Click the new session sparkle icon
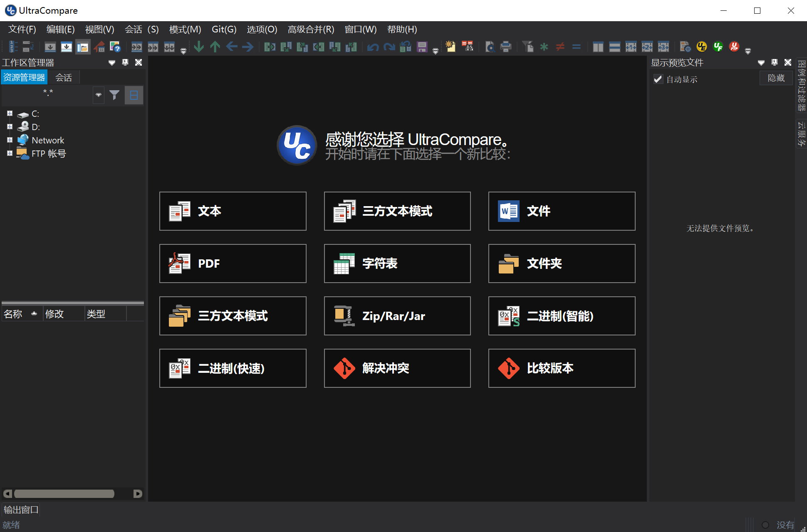Viewport: 807px width, 532px height. 451,47
